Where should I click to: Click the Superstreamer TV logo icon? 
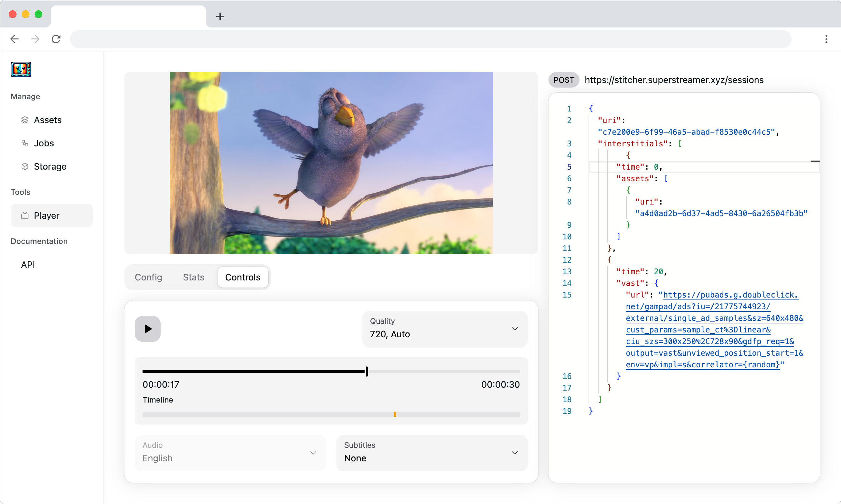click(x=21, y=69)
